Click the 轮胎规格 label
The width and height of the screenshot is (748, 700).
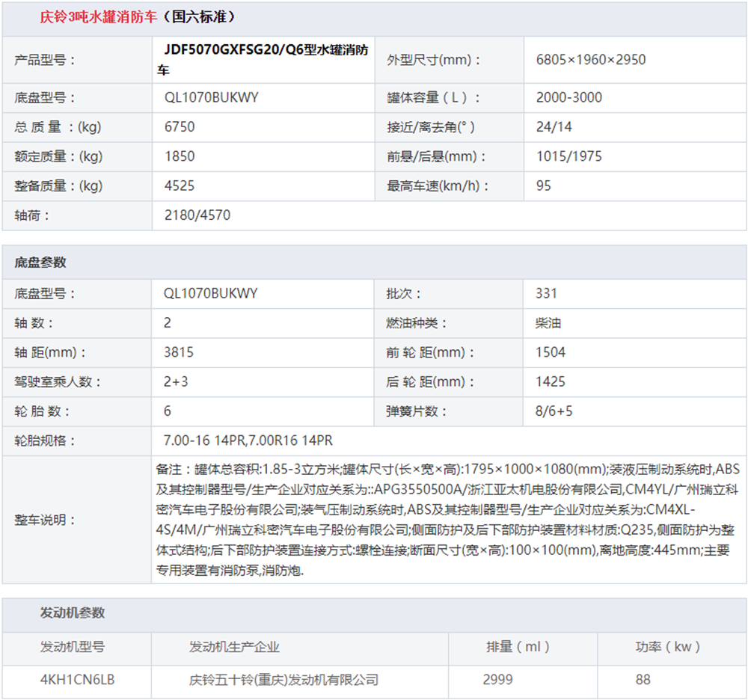pyautogui.click(x=44, y=441)
